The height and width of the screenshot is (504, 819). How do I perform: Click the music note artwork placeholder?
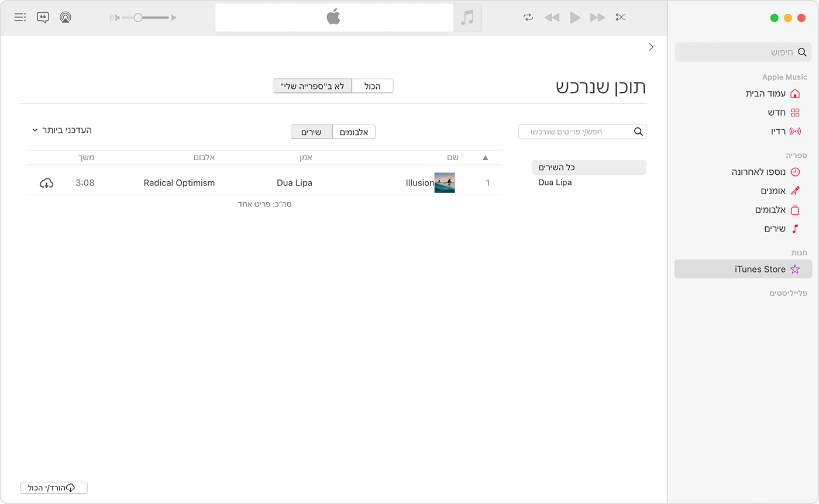467,18
